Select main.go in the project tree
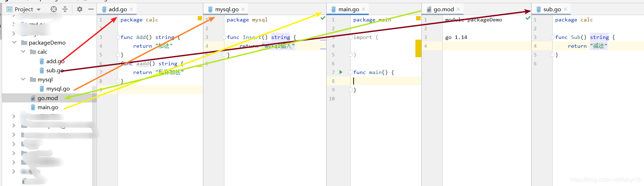This screenshot has width=644, height=186. point(48,107)
